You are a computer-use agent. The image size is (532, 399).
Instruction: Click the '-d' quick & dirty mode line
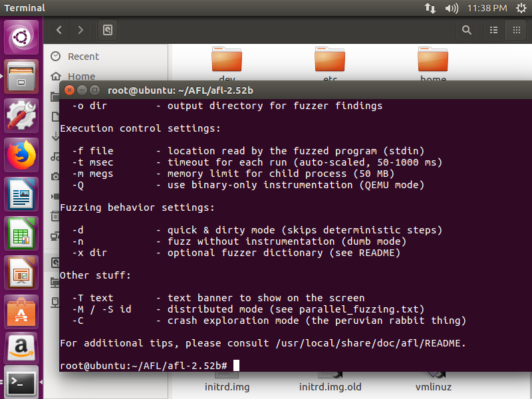257,230
